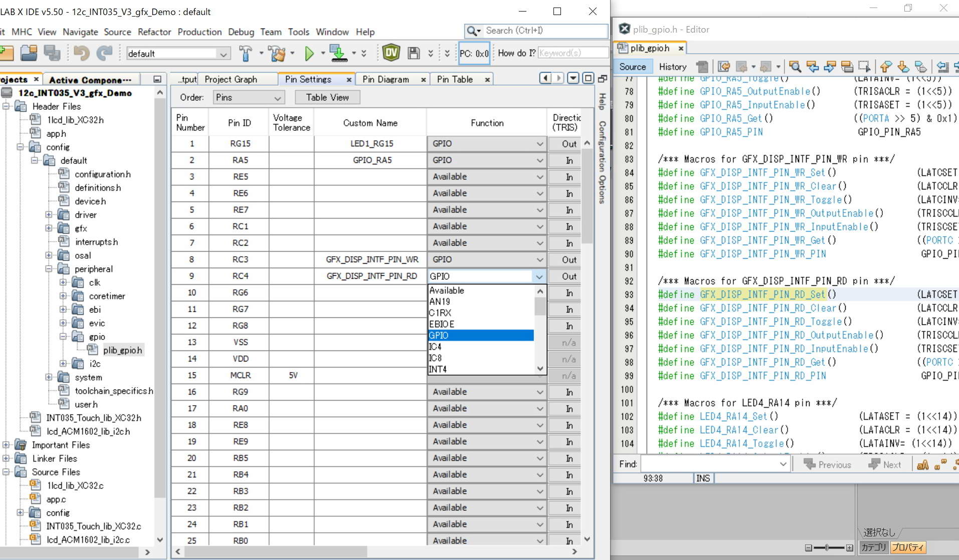Click Next button in Find bar
This screenshot has height=560, width=959.
pyautogui.click(x=885, y=465)
